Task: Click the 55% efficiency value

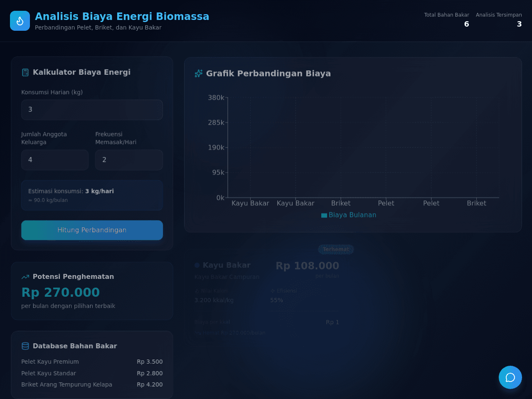Action: [x=276, y=300]
